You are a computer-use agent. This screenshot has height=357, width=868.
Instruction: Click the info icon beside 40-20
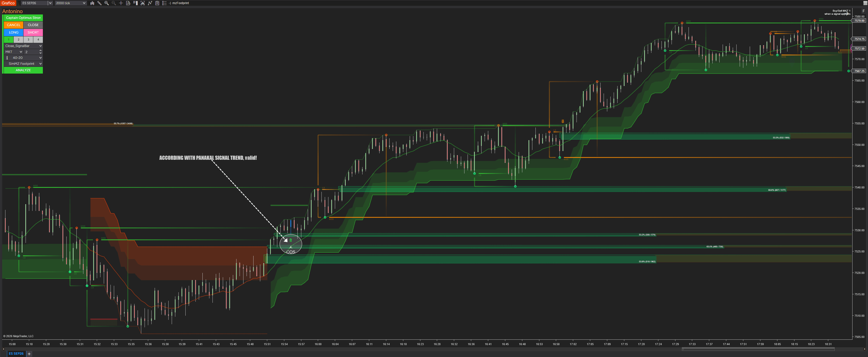coord(7,58)
